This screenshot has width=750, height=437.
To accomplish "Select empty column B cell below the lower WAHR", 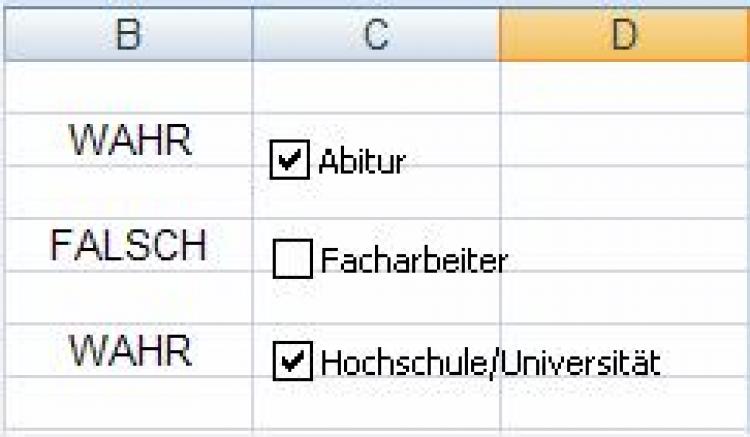I will tap(127, 402).
